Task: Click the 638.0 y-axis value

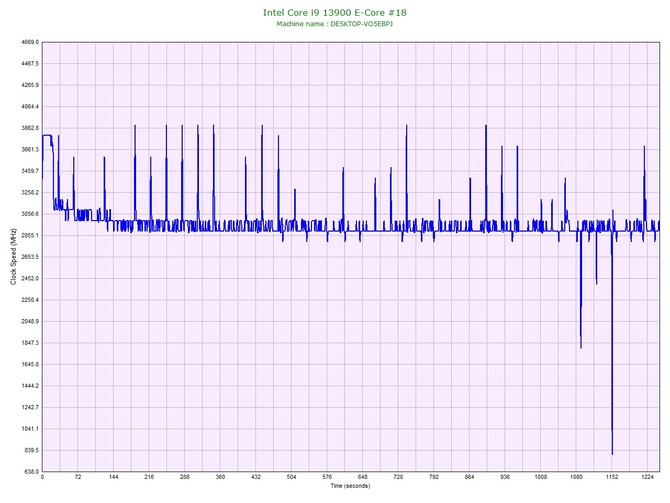Action: (x=32, y=472)
